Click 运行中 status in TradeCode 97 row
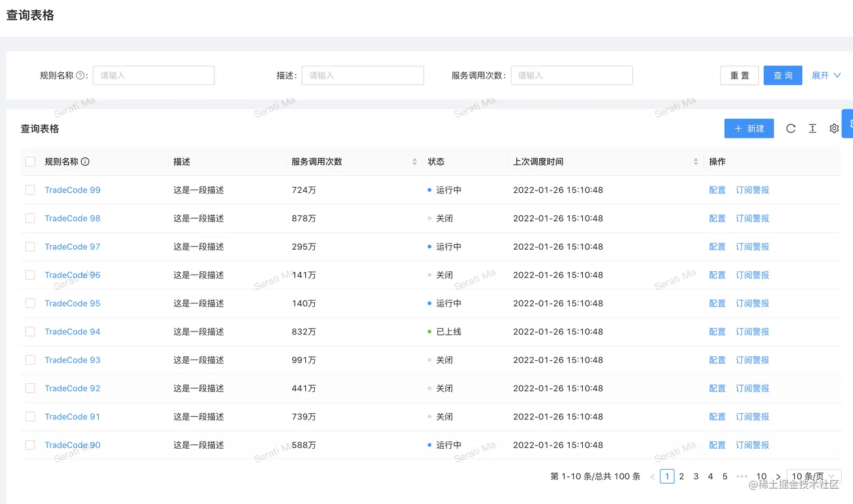The image size is (853, 504). (x=445, y=247)
